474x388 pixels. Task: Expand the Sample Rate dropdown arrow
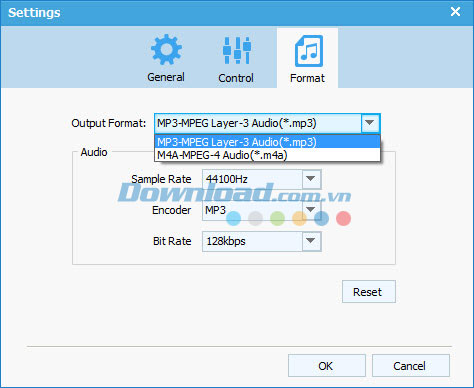pyautogui.click(x=311, y=179)
